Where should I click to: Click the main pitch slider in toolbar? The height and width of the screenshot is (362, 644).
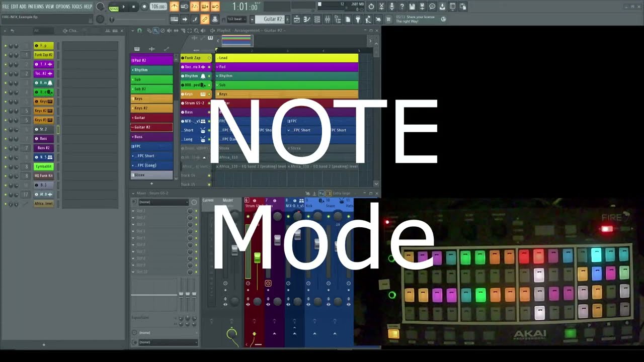click(112, 20)
